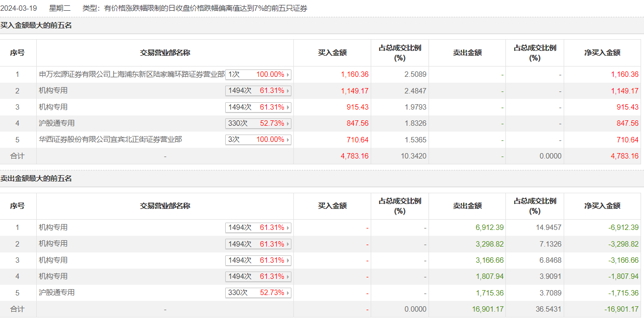Open the 1494次 dropdown arrow in the 3,298.82 row
The height and width of the screenshot is (318, 644).
[288, 244]
